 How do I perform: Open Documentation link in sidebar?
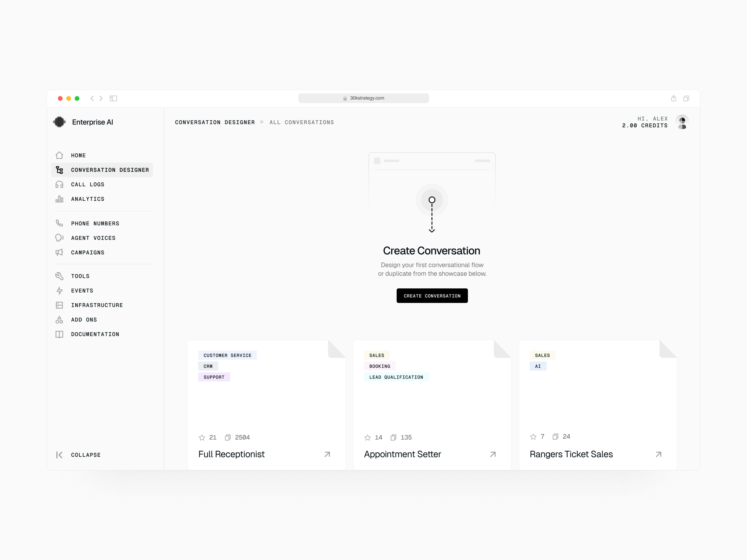(x=102, y=334)
